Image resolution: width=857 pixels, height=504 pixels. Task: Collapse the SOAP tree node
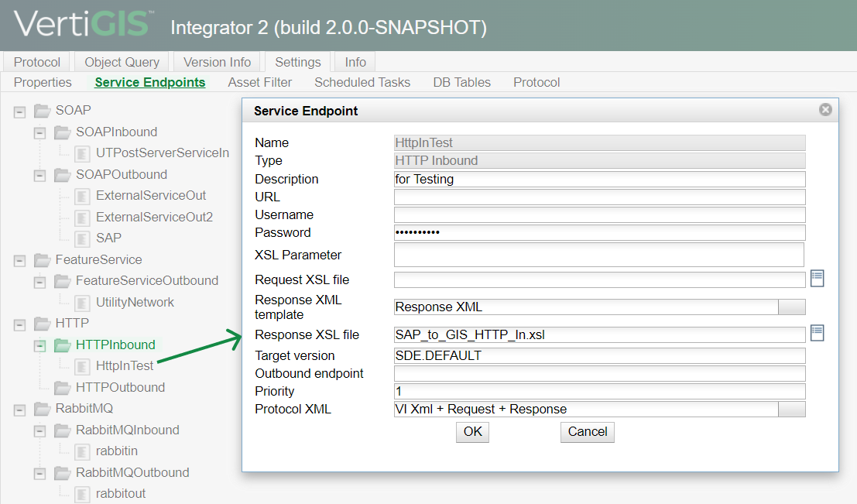pyautogui.click(x=19, y=112)
